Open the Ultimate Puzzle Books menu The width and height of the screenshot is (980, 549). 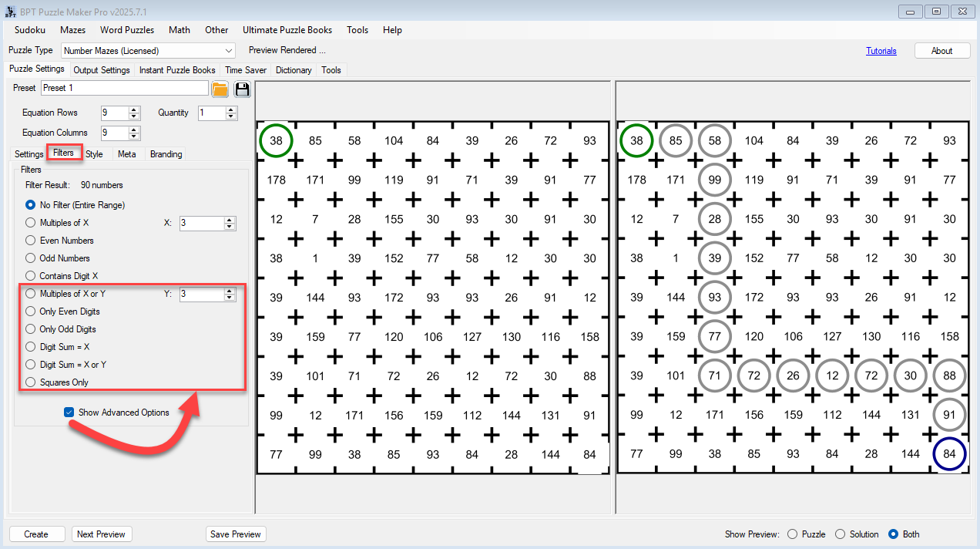pyautogui.click(x=287, y=30)
